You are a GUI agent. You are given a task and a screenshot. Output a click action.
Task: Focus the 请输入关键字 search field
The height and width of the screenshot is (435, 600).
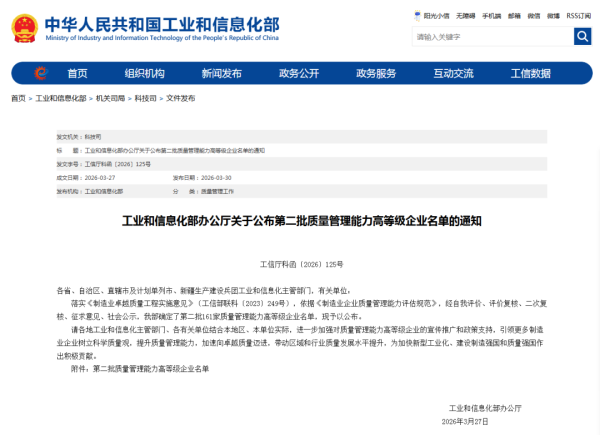(x=493, y=37)
